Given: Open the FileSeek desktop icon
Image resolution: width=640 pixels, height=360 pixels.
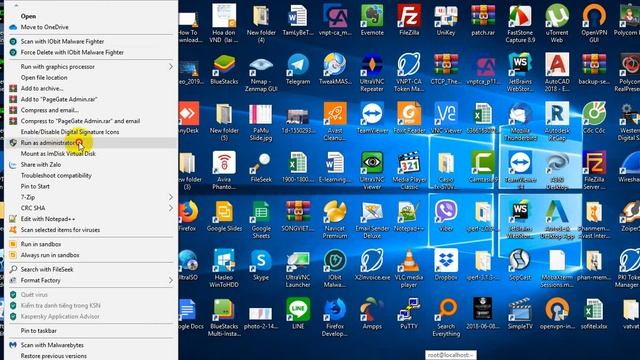Looking at the screenshot, I should pyautogui.click(x=261, y=167).
